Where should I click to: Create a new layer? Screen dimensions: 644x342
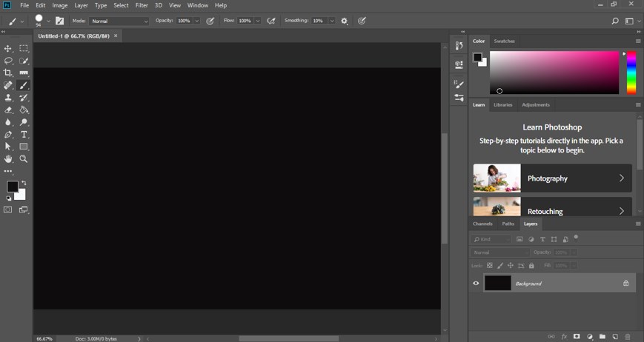[x=615, y=337]
